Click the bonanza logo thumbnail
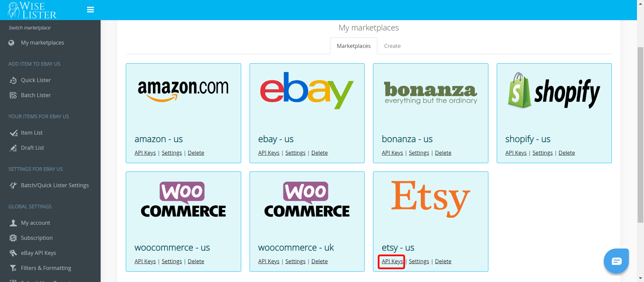The width and height of the screenshot is (644, 282). (x=431, y=92)
